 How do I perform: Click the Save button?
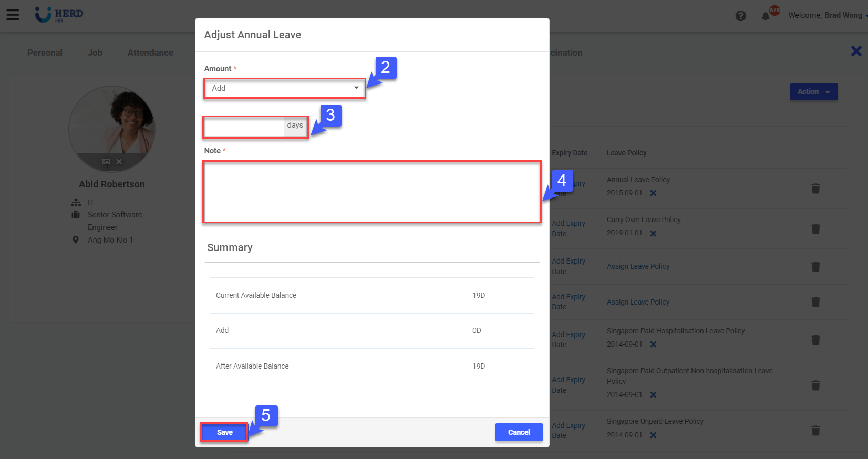tap(224, 432)
